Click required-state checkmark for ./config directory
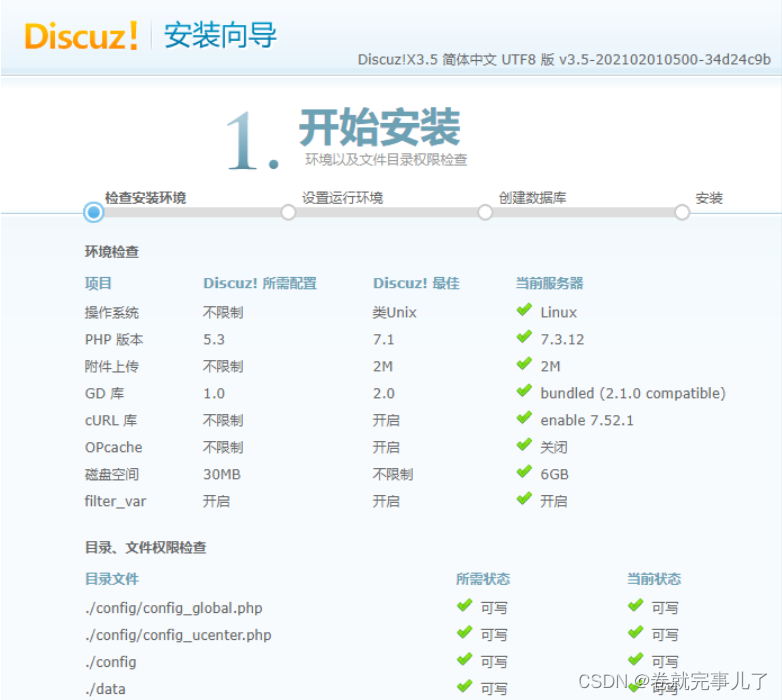The width and height of the screenshot is (782, 700). tap(464, 660)
